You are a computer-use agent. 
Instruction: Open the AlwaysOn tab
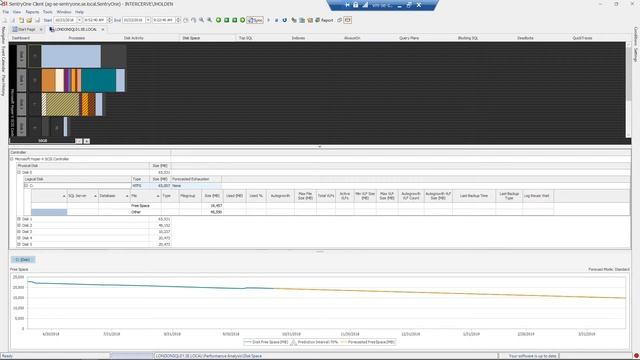click(352, 38)
